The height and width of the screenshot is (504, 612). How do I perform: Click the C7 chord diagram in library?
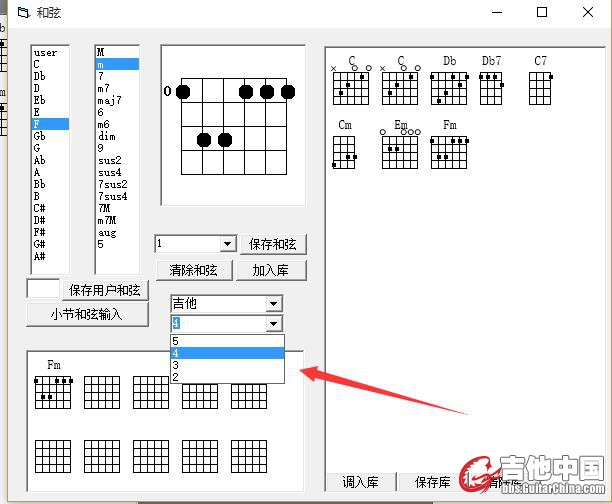540,88
